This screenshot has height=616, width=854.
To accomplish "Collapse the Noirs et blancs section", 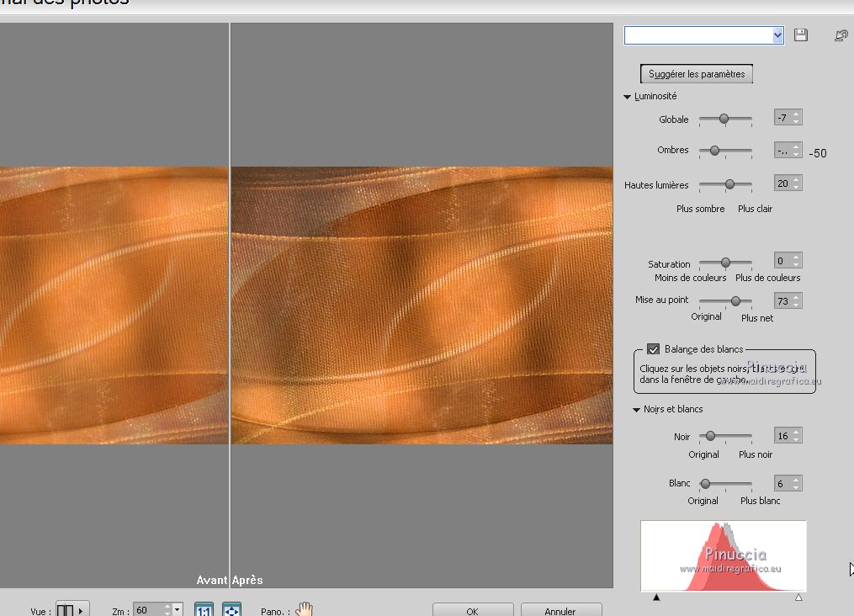I will coord(636,410).
